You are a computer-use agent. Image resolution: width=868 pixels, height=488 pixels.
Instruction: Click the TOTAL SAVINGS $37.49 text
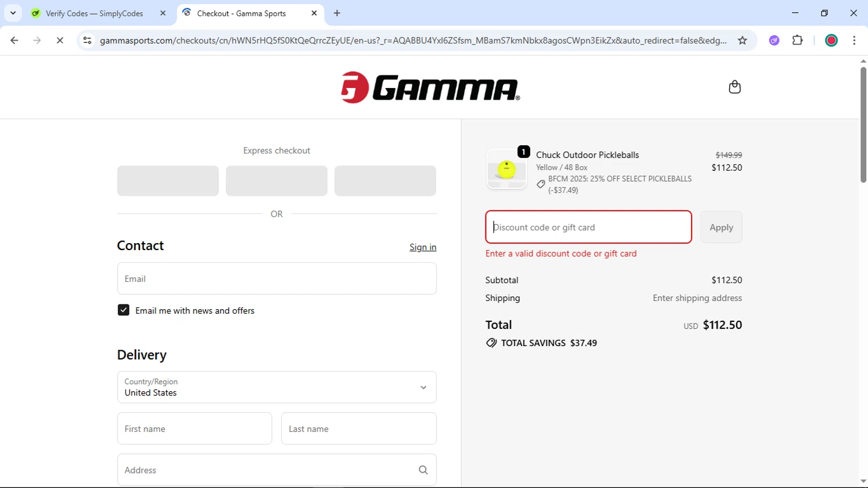549,343
